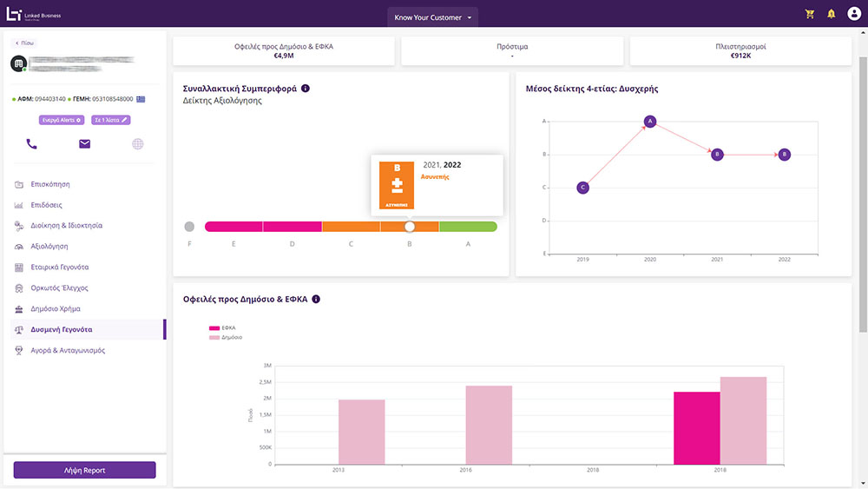Expand the Know Your Customer dropdown
Viewport: 868px width, 489px height.
coord(432,17)
